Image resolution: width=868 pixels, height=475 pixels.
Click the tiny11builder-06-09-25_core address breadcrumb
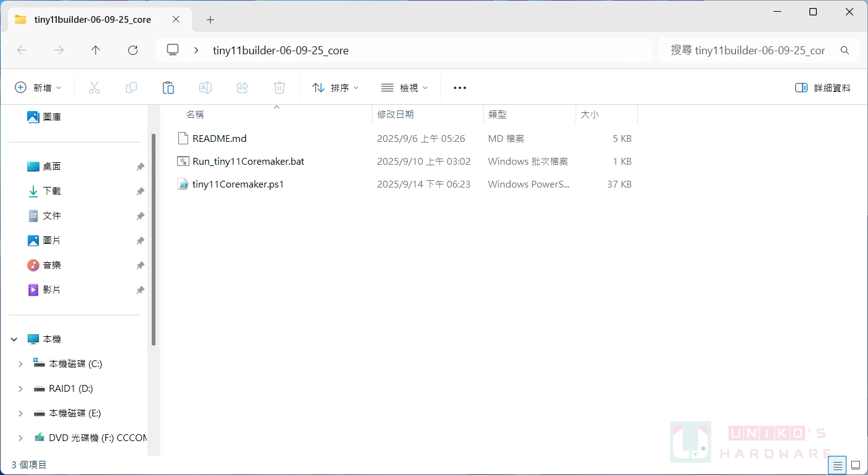[281, 51]
